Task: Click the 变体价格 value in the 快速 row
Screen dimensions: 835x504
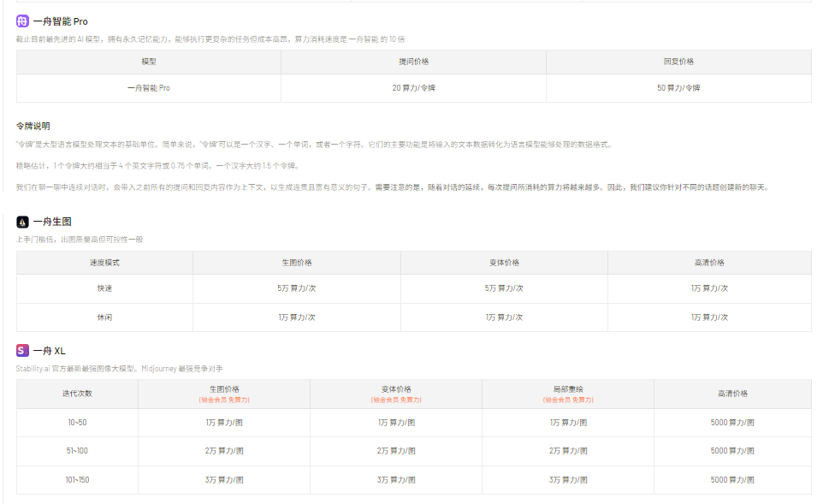Action: tap(504, 288)
